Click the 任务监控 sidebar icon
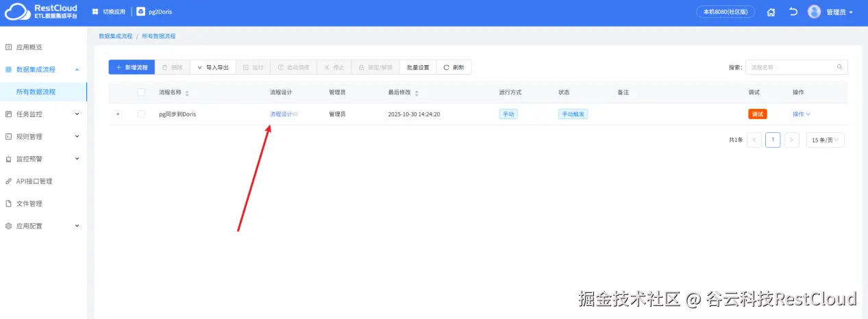868x319 pixels. tap(9, 114)
